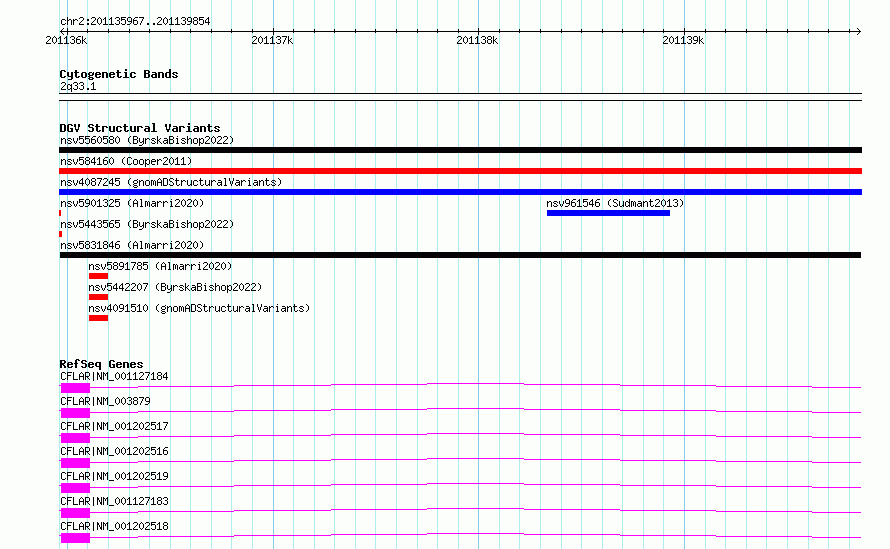Image resolution: width=890 pixels, height=549 pixels.
Task: Open nsv5443565 (ByrskaBishop2022) variant label
Action: tap(147, 224)
